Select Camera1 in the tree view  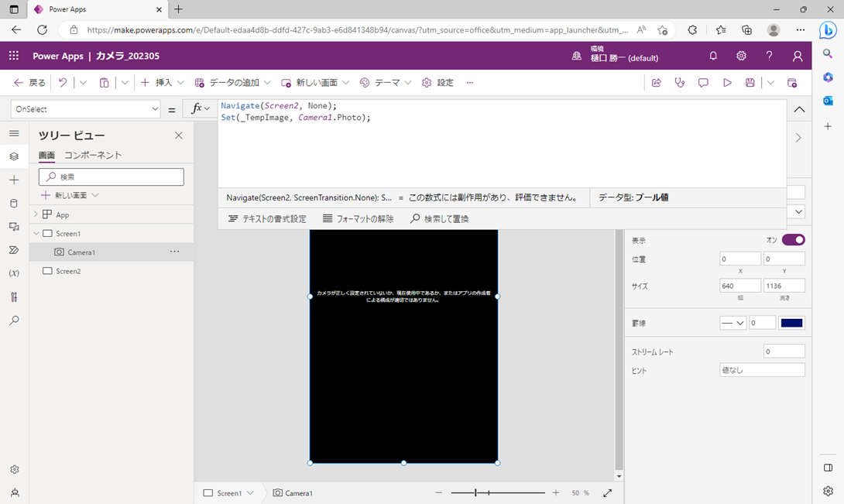tap(112, 252)
